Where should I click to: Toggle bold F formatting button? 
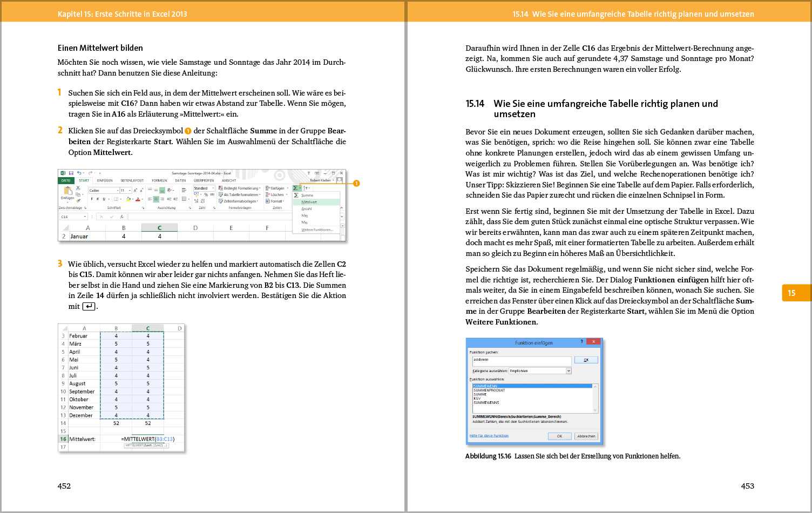tap(92, 199)
